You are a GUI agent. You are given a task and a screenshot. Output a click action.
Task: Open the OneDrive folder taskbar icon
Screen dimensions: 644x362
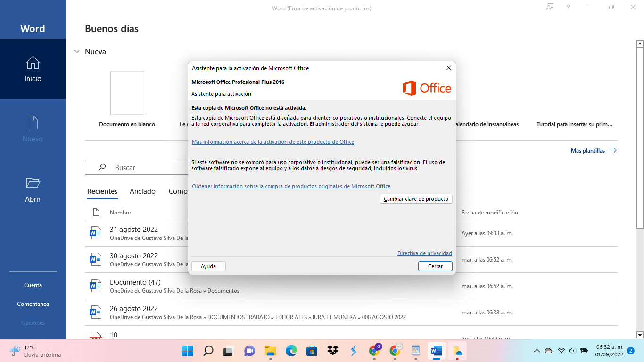tap(457, 351)
